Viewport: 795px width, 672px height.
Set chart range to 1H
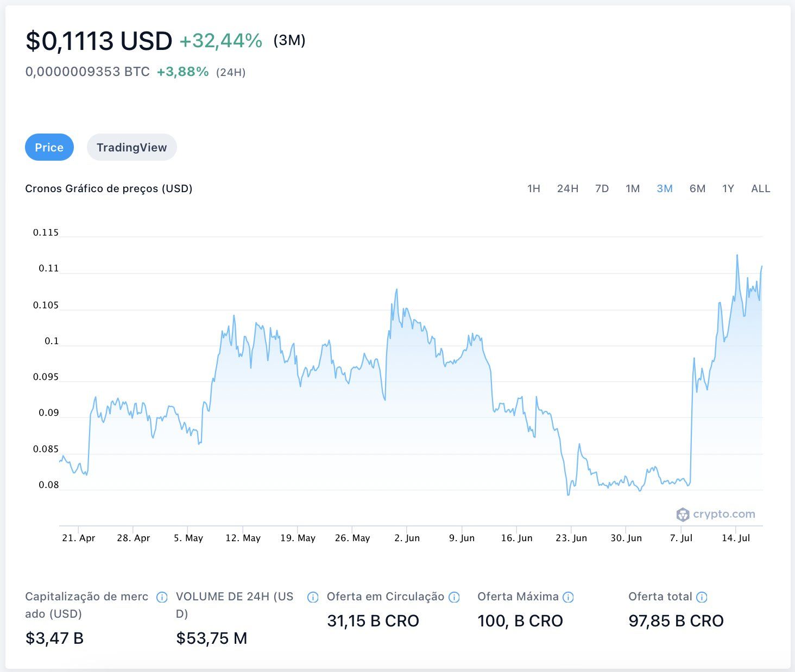(534, 188)
